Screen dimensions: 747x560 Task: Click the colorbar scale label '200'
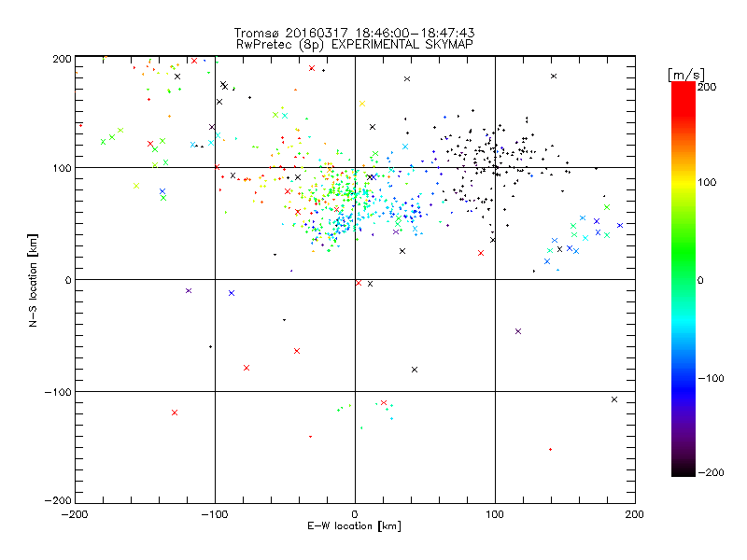pos(707,87)
